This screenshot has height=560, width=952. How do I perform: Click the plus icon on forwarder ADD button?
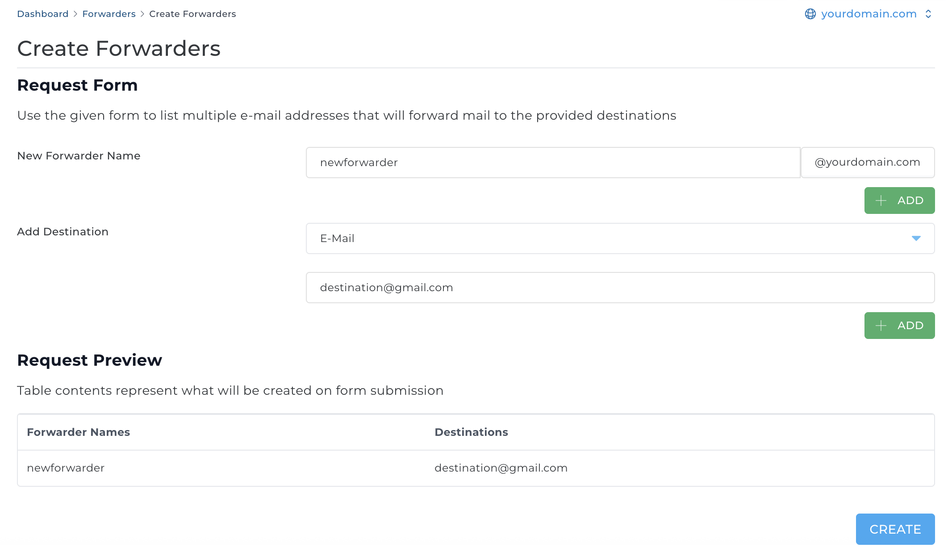pyautogui.click(x=881, y=201)
